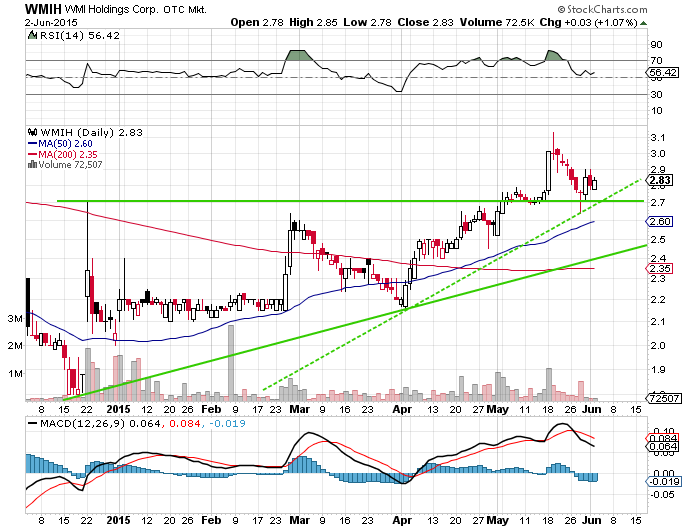687x527 pixels.
Task: Click the 90 level on the RSI axis
Action: coord(656,45)
